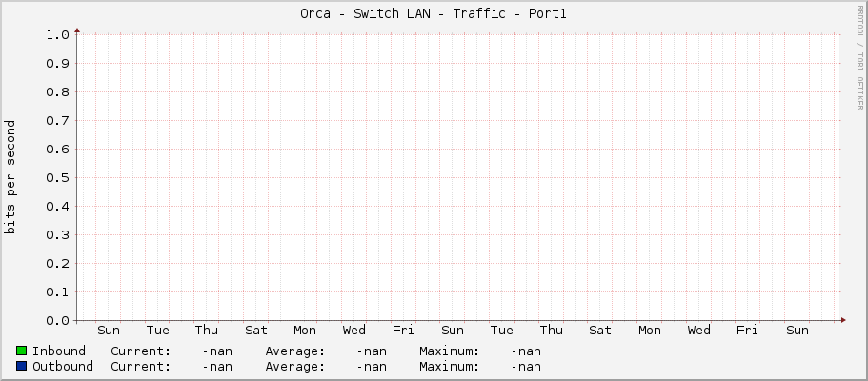This screenshot has width=868, height=381.
Task: Click the "bits per second" axis label
Action: tap(10, 177)
